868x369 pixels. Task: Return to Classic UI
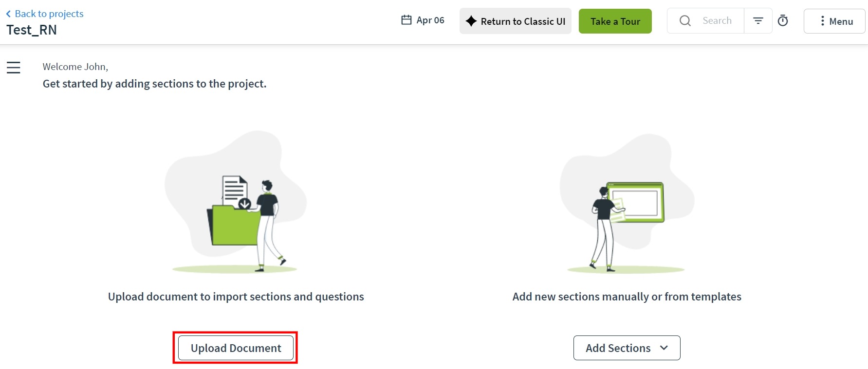[x=516, y=21]
